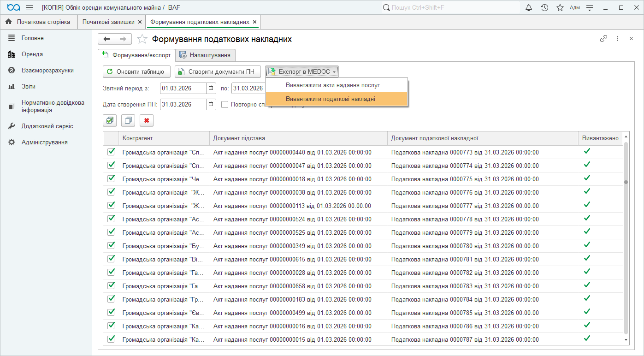This screenshot has width=644, height=356.
Task: Open favorites star in title bar
Action: point(560,7)
